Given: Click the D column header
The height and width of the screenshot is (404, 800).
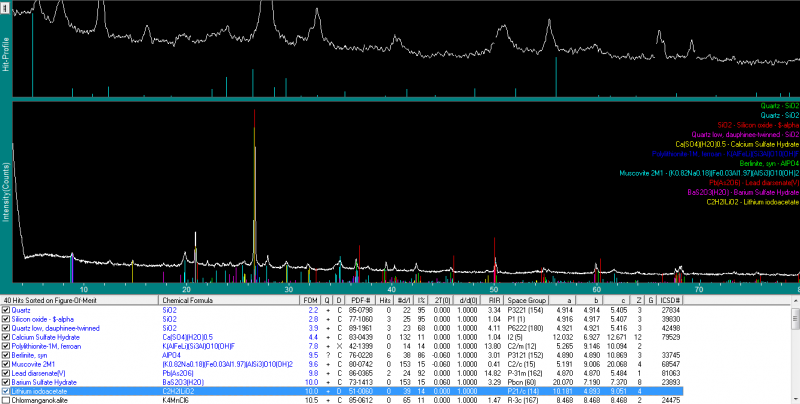Looking at the screenshot, I should (x=339, y=300).
